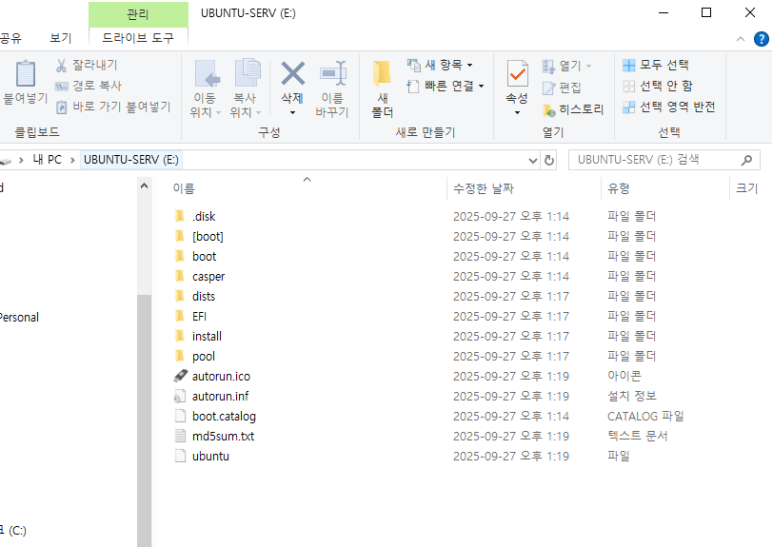Sort by the Size (크기) column header
773x547 pixels.
(x=747, y=188)
